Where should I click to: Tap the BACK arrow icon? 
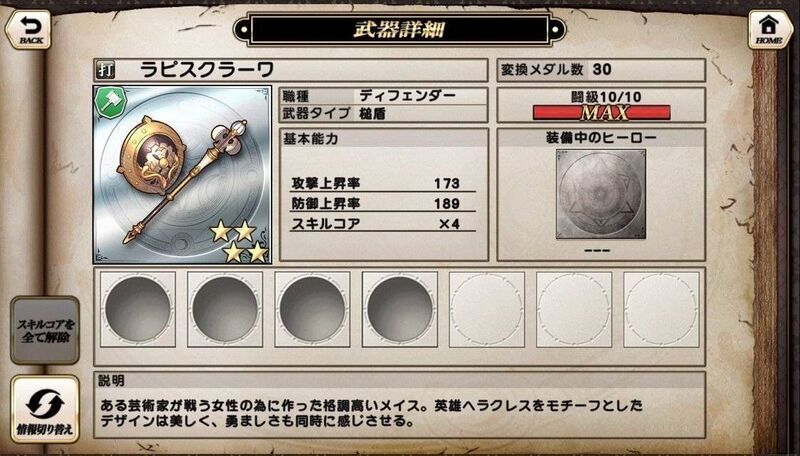coord(28,29)
